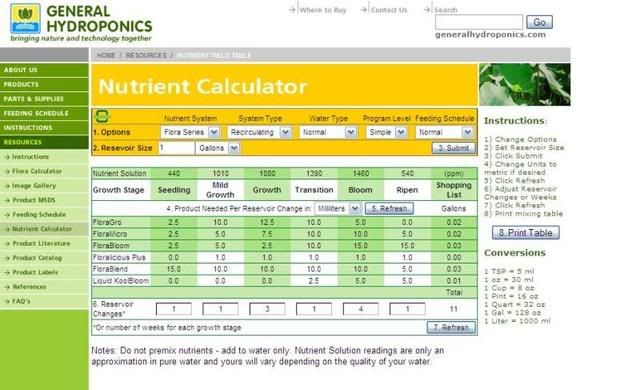Click the search input field
The width and height of the screenshot is (640, 390).
click(479, 22)
